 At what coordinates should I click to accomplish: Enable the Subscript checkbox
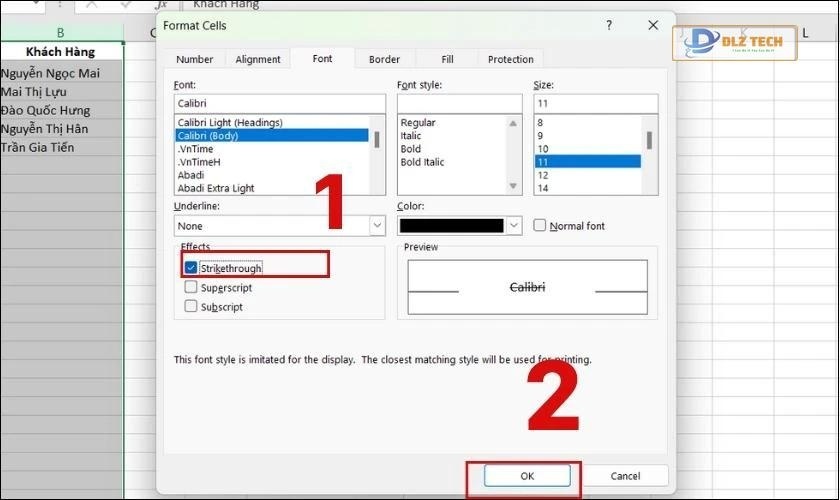tap(191, 307)
